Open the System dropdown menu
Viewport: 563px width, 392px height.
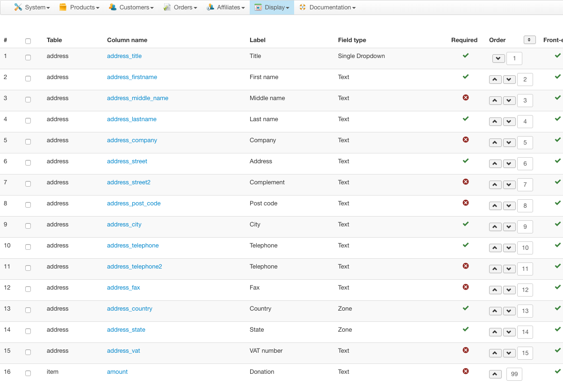click(x=32, y=7)
